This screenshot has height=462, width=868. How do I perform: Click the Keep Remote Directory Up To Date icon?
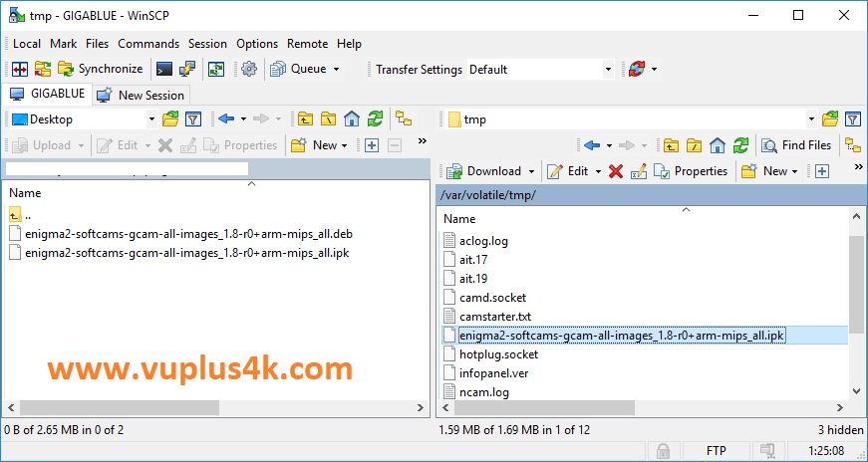pos(216,69)
